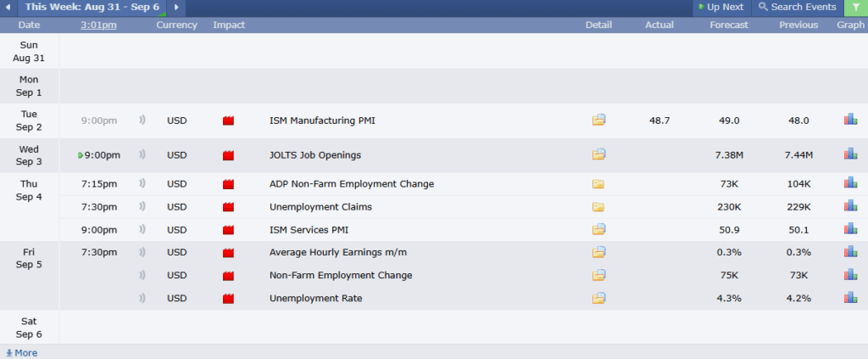The height and width of the screenshot is (359, 868).
Task: Show graph for Non-Farm Employment Change
Action: click(x=850, y=275)
